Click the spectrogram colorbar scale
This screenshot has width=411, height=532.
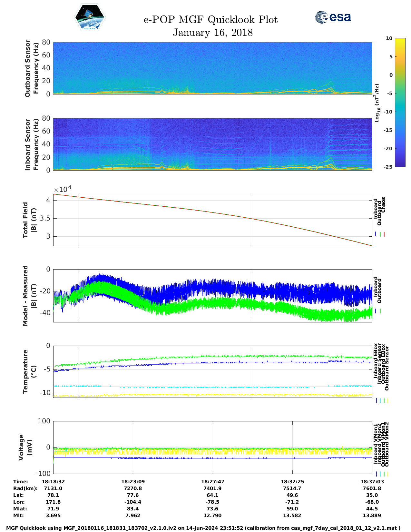tap(400, 102)
